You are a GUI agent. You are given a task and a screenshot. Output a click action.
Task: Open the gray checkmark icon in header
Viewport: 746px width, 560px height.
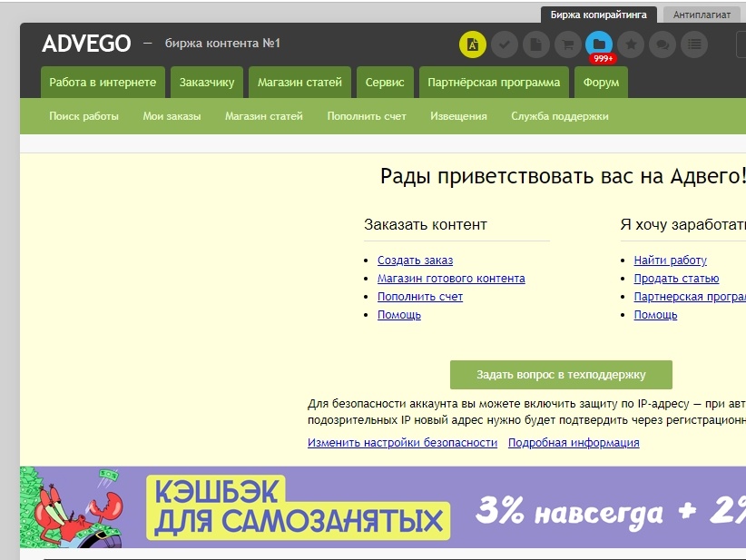(505, 44)
